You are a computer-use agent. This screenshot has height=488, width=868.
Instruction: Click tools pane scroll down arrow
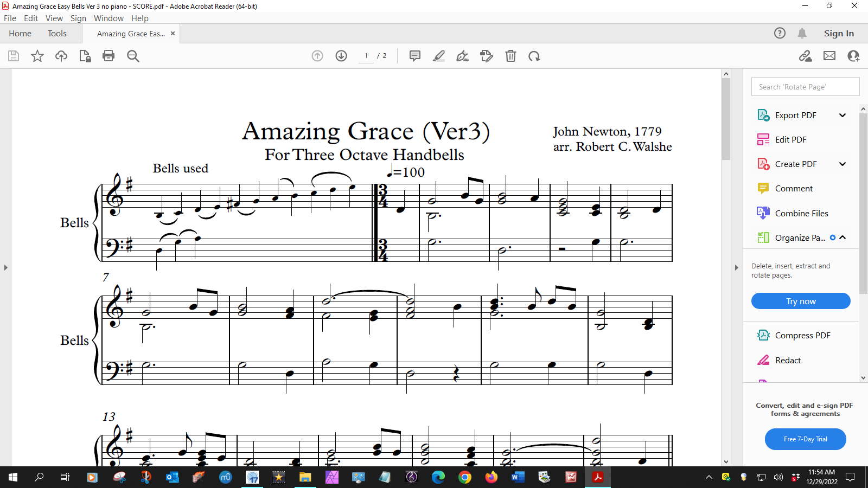tap(864, 378)
